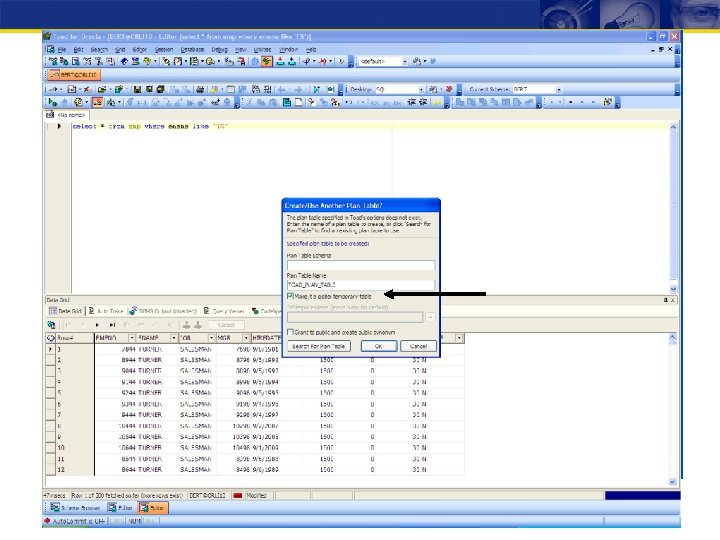This screenshot has height=540, width=720.
Task: Click OK in the plan table dialog
Action: [379, 346]
